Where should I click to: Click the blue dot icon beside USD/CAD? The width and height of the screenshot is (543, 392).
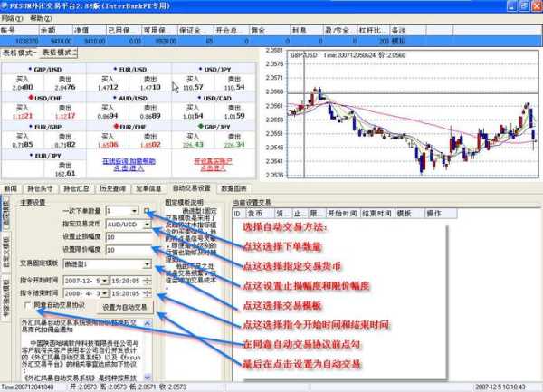pos(202,97)
